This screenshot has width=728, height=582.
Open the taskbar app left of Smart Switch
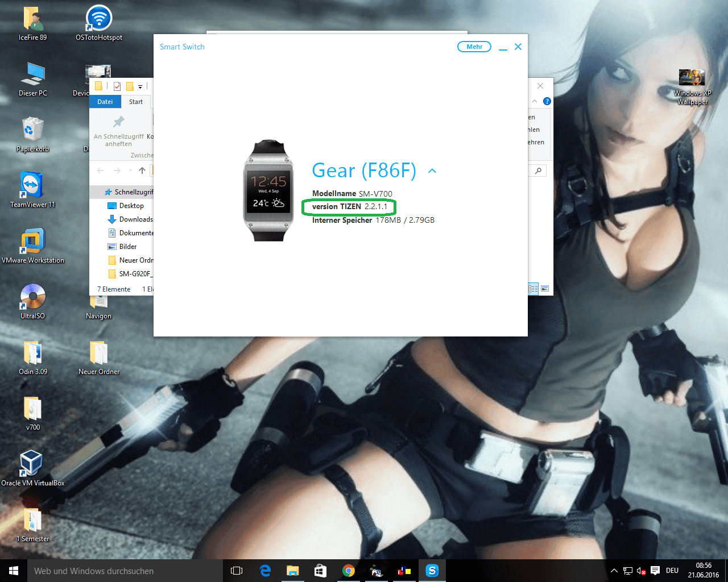[404, 571]
